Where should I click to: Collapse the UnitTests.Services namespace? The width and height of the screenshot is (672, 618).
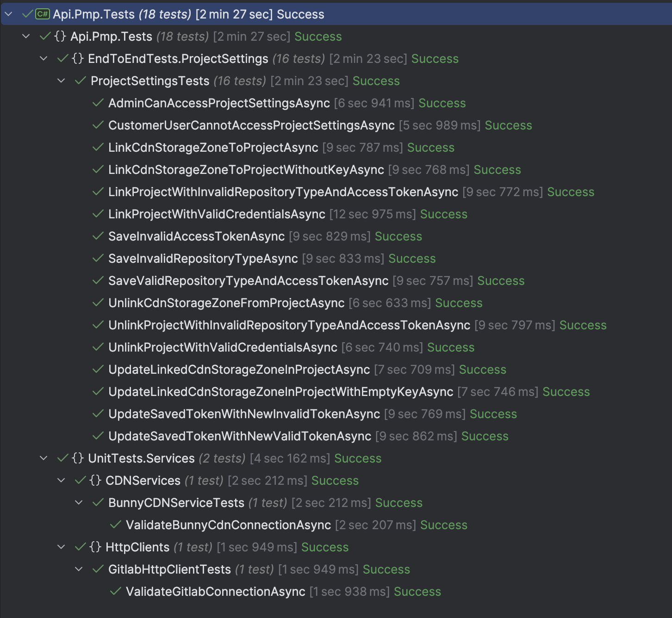coord(44,458)
